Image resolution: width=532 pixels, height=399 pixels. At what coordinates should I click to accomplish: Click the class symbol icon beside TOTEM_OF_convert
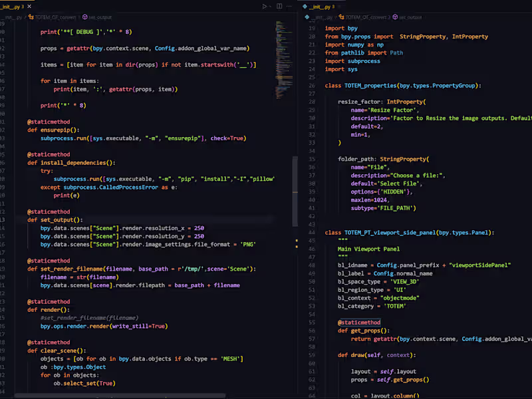pyautogui.click(x=31, y=17)
